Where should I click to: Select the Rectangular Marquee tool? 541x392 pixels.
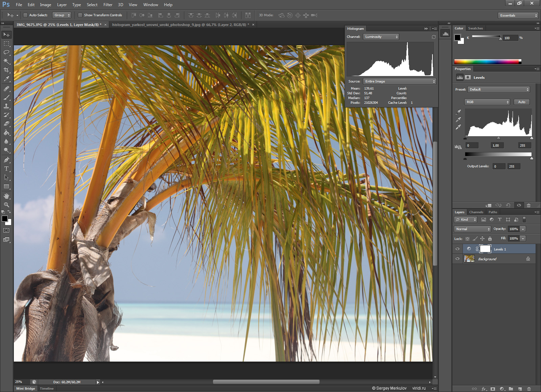point(6,44)
